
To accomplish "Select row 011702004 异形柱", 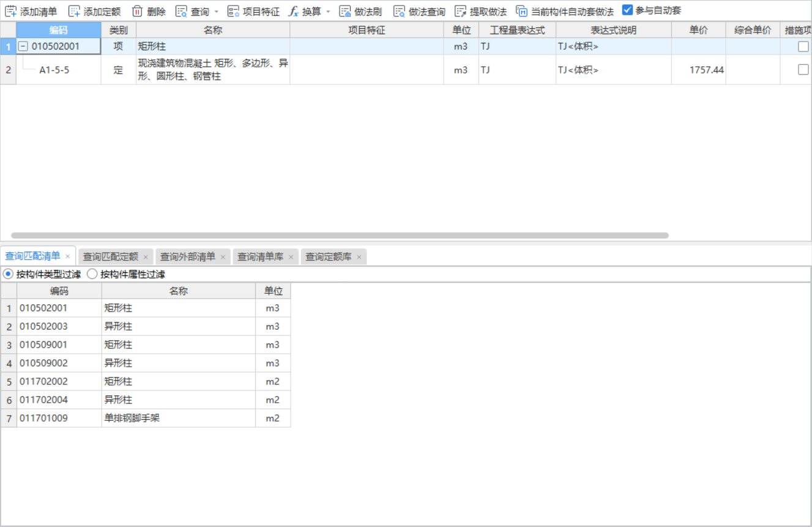I will point(146,400).
